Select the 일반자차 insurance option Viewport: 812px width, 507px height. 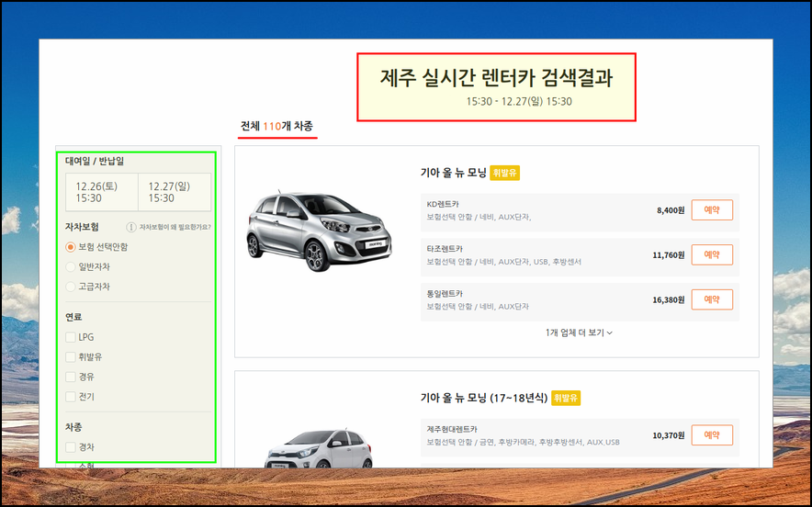[x=71, y=266]
